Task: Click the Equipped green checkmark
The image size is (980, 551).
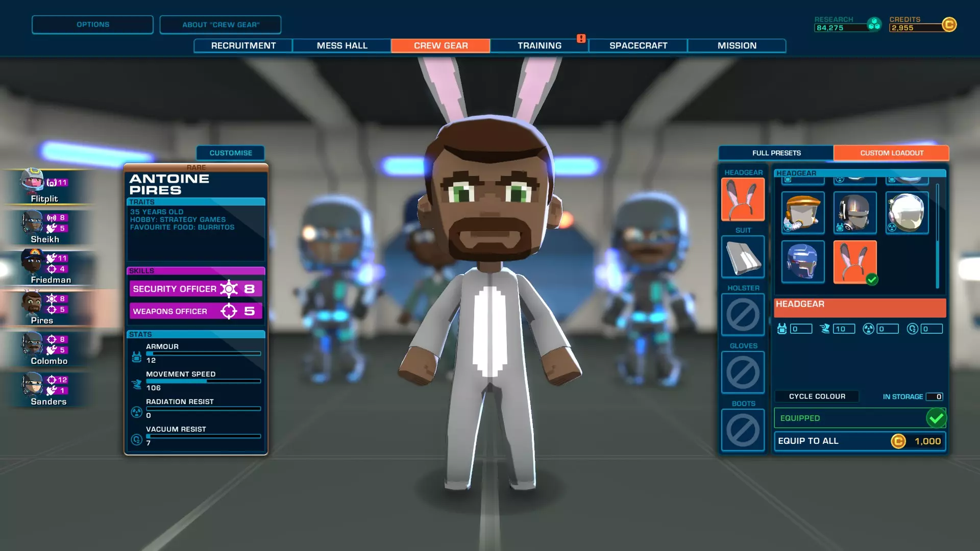Action: point(936,418)
